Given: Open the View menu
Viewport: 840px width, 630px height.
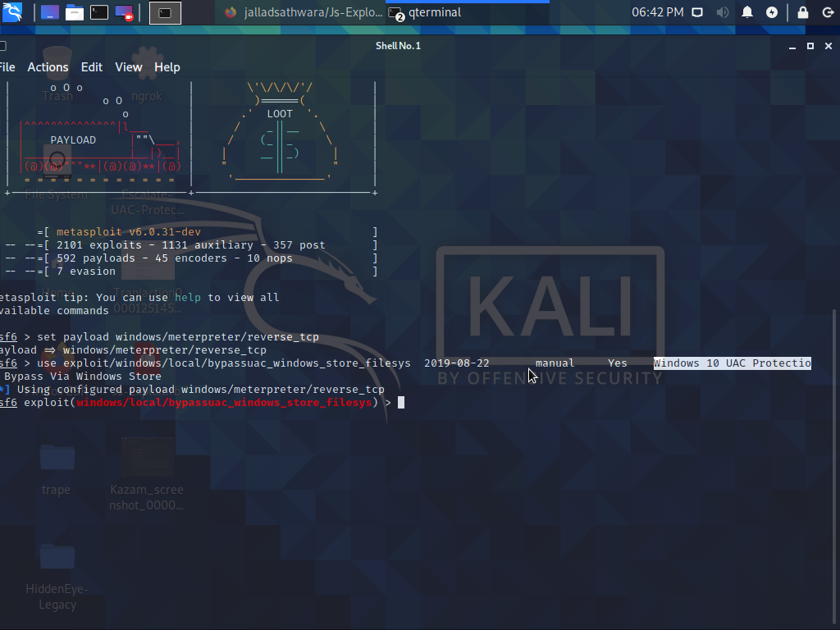Looking at the screenshot, I should tap(129, 67).
